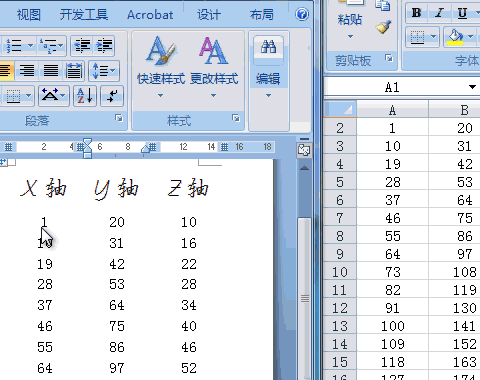
Task: Toggle bold in Excel
Action: (x=416, y=13)
